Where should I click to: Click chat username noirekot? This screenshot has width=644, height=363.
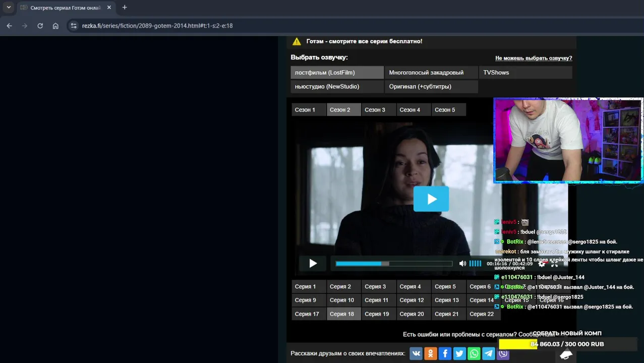pos(505,251)
